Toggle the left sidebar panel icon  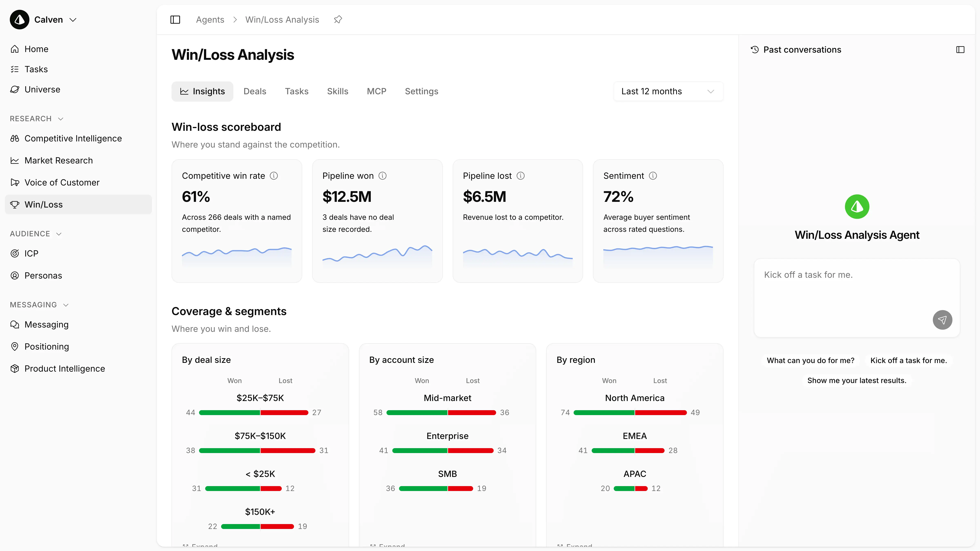175,20
